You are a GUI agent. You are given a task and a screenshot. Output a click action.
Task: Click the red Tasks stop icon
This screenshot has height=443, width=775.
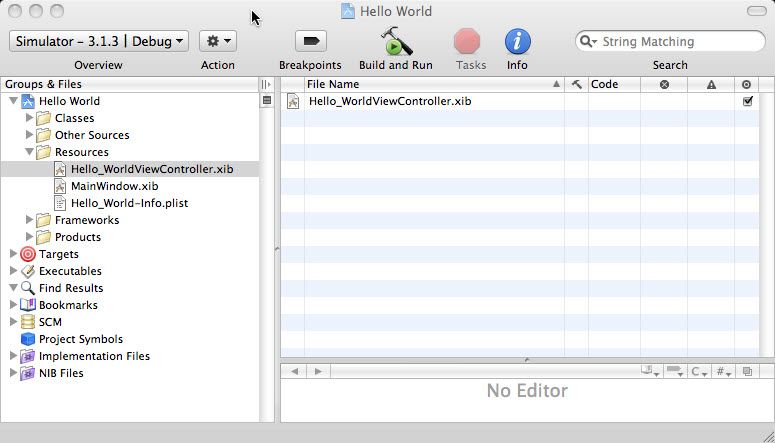(x=467, y=41)
